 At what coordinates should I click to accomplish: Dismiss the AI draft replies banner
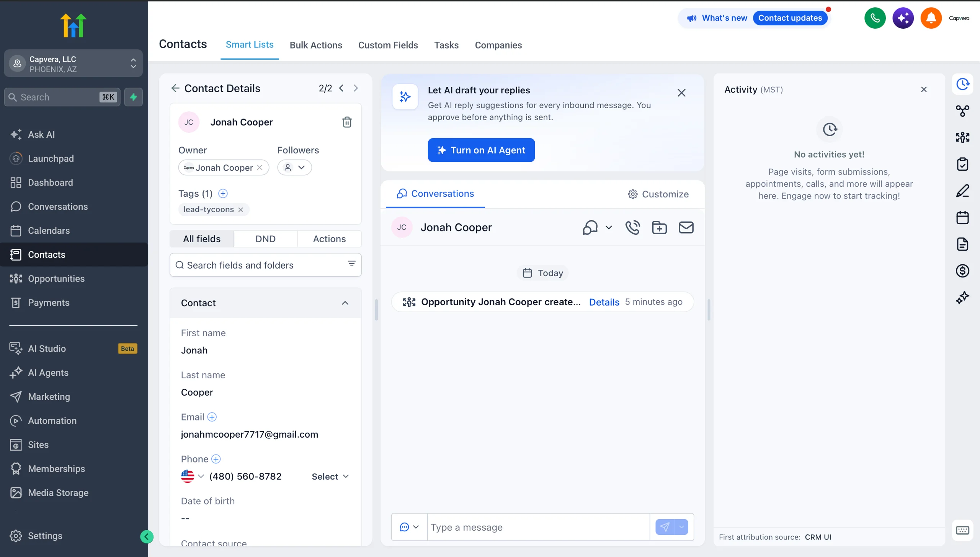[x=681, y=93]
